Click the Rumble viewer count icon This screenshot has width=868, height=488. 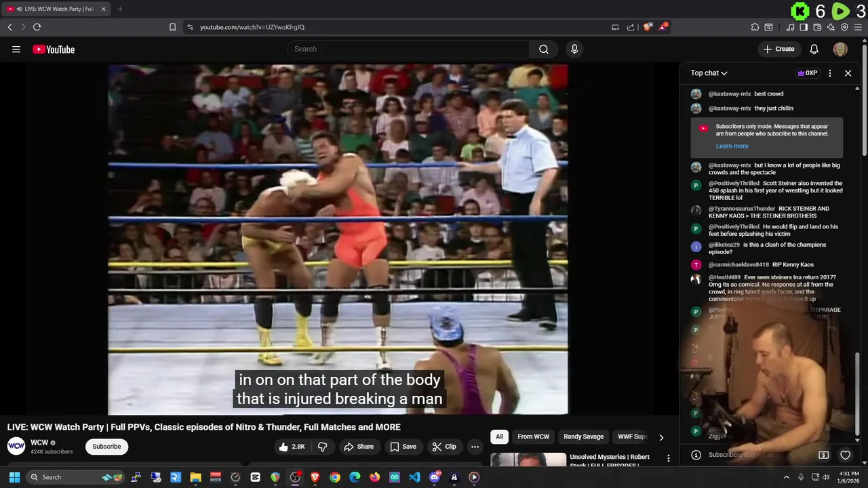(x=841, y=11)
